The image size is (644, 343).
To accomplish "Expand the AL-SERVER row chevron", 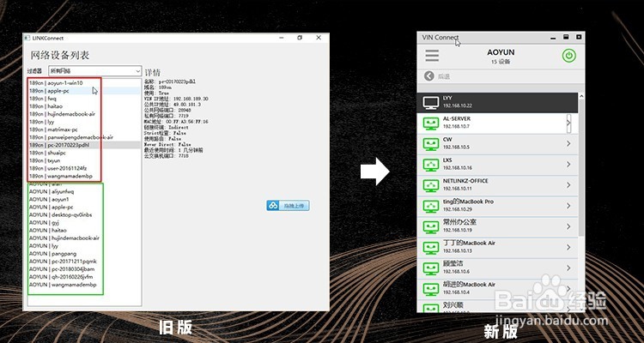I will (568, 123).
